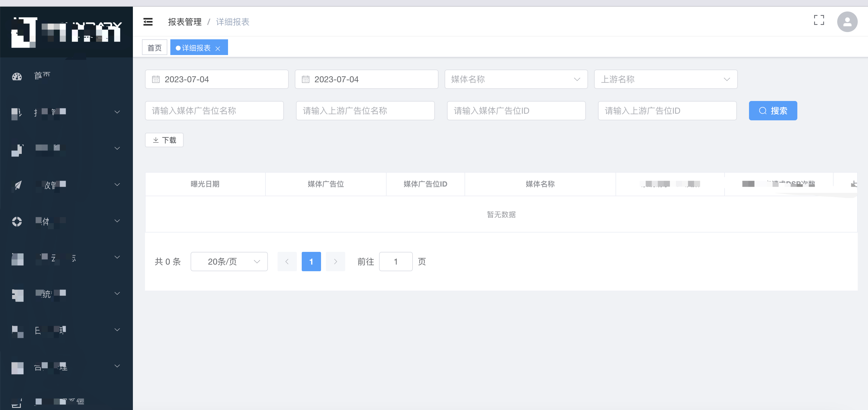Go to previous page arrow
Screen dimensions: 868x410
(x=287, y=262)
